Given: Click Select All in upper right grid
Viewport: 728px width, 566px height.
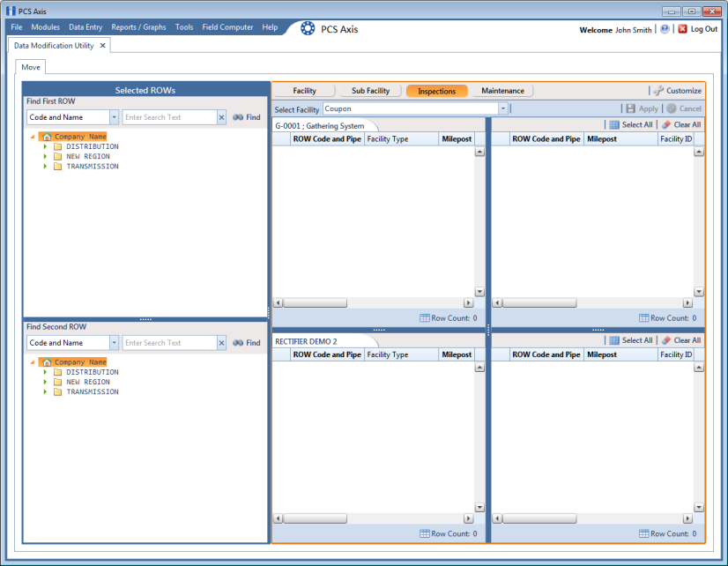Looking at the screenshot, I should click(x=630, y=124).
